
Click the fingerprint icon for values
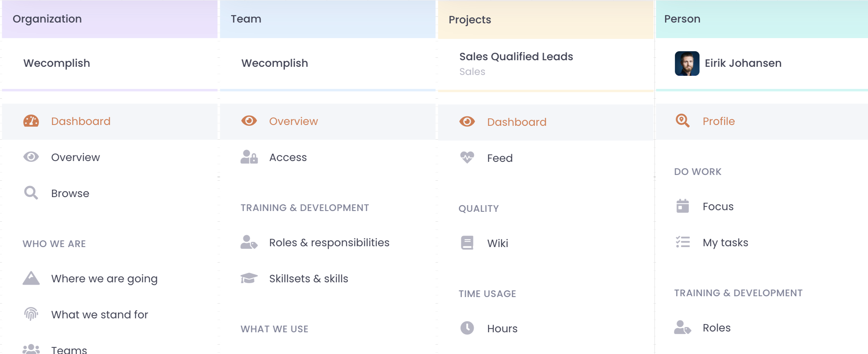(x=31, y=314)
